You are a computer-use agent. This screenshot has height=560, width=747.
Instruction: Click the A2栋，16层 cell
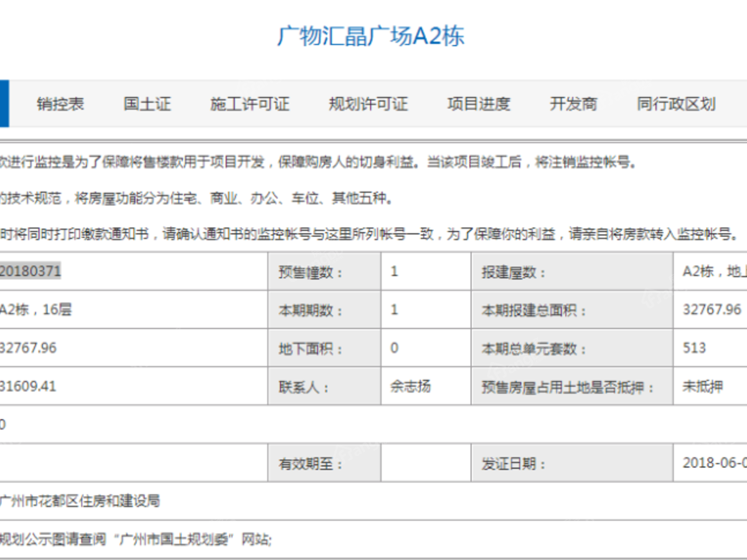point(35,309)
